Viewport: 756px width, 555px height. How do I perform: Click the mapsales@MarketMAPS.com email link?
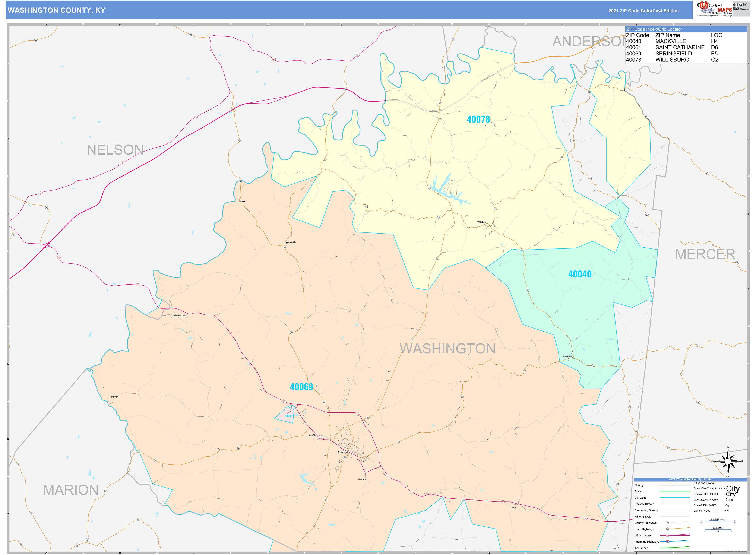tap(741, 10)
